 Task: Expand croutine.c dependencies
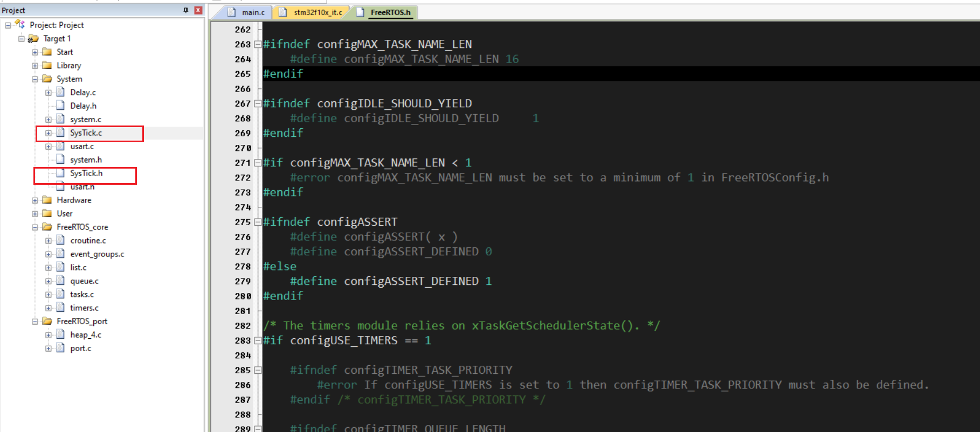[49, 241]
